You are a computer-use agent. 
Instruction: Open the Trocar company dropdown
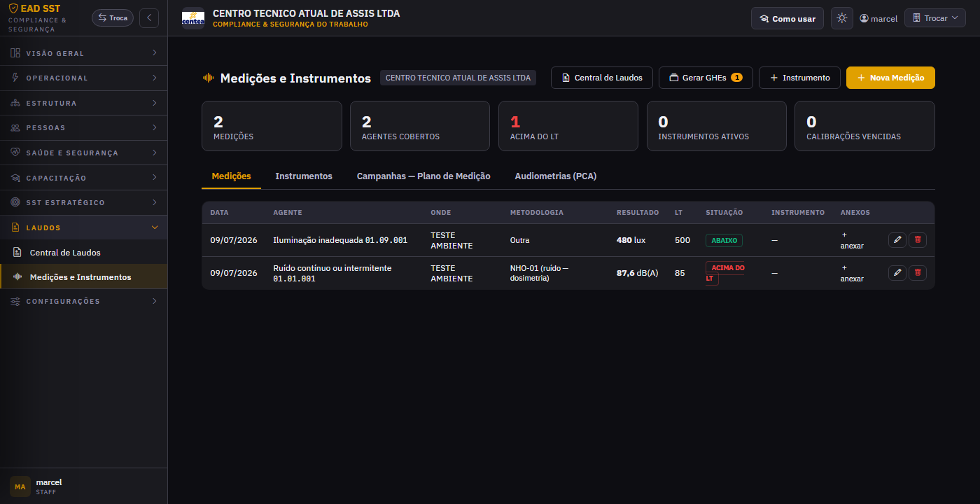(935, 18)
